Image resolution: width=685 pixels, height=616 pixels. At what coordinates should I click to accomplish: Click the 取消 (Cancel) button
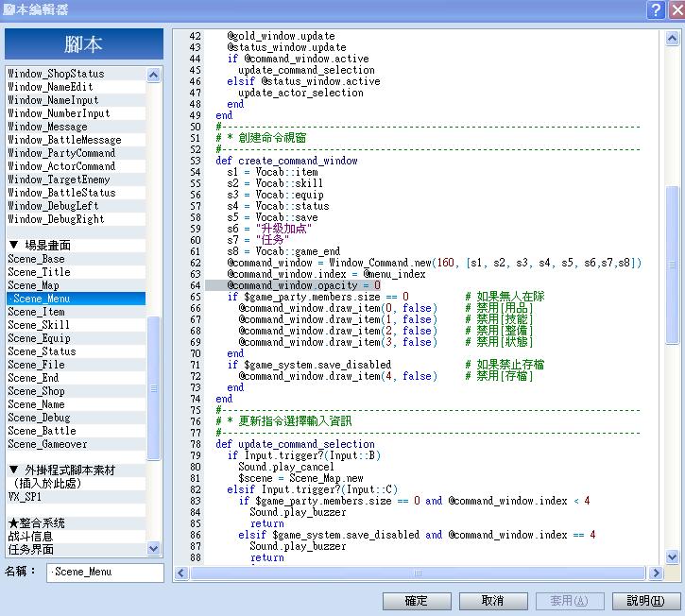point(493,601)
